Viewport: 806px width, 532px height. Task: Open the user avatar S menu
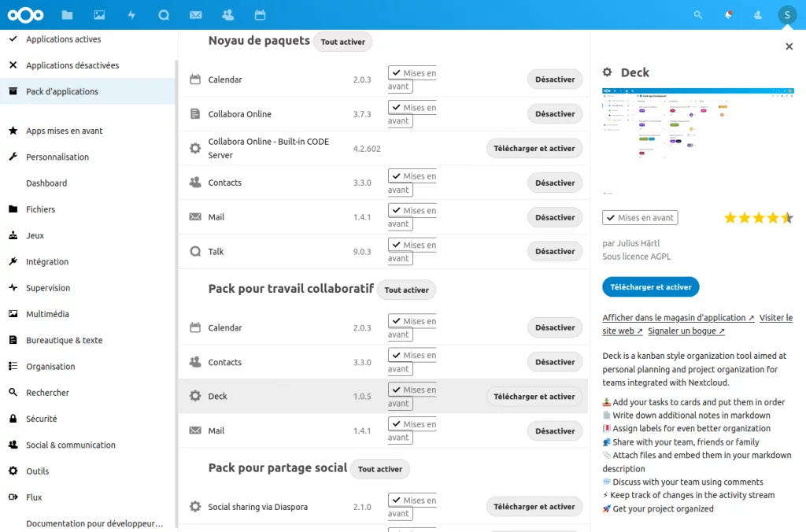pyautogui.click(x=787, y=15)
